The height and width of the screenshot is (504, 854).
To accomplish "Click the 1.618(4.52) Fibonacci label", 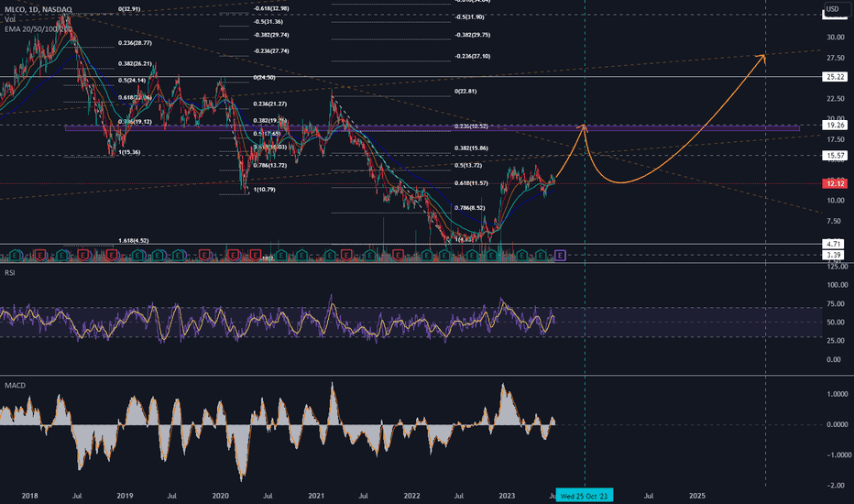I will [134, 240].
